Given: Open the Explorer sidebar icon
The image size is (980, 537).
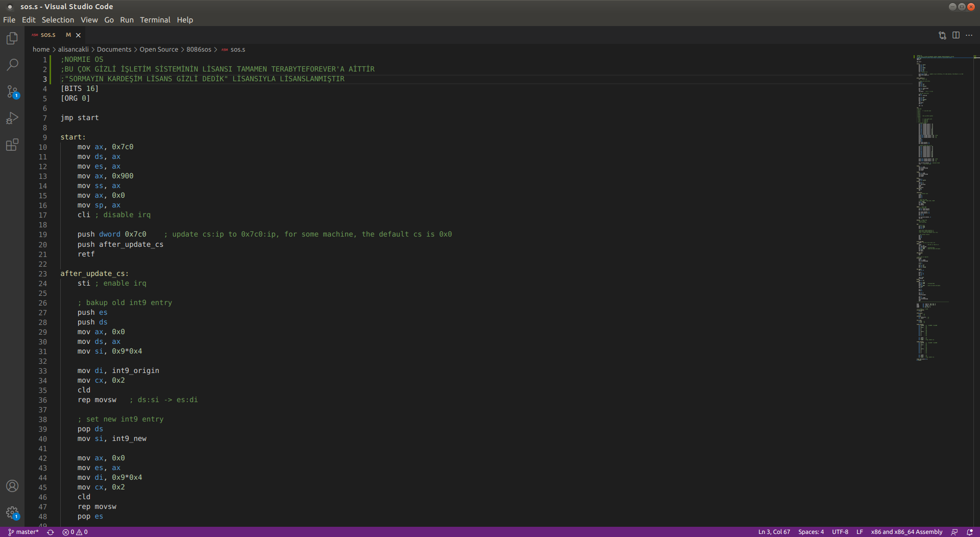Looking at the screenshot, I should pyautogui.click(x=12, y=38).
